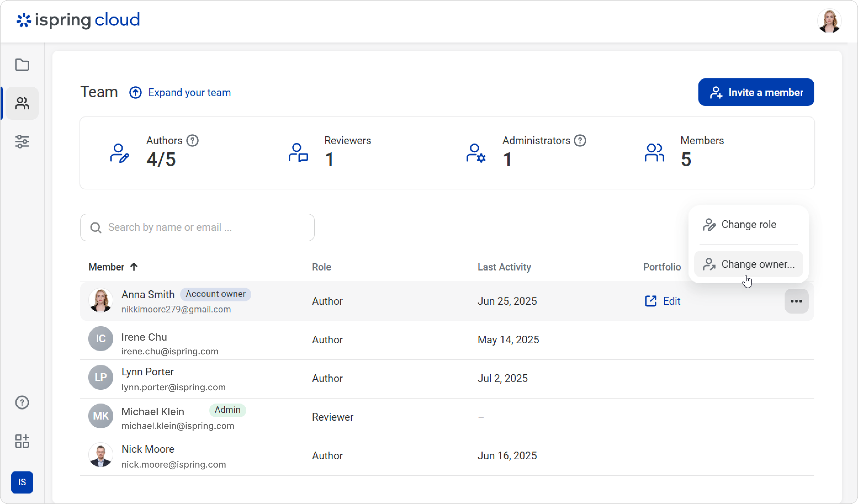Click the search by name or email field
The width and height of the screenshot is (858, 504).
pyautogui.click(x=197, y=227)
